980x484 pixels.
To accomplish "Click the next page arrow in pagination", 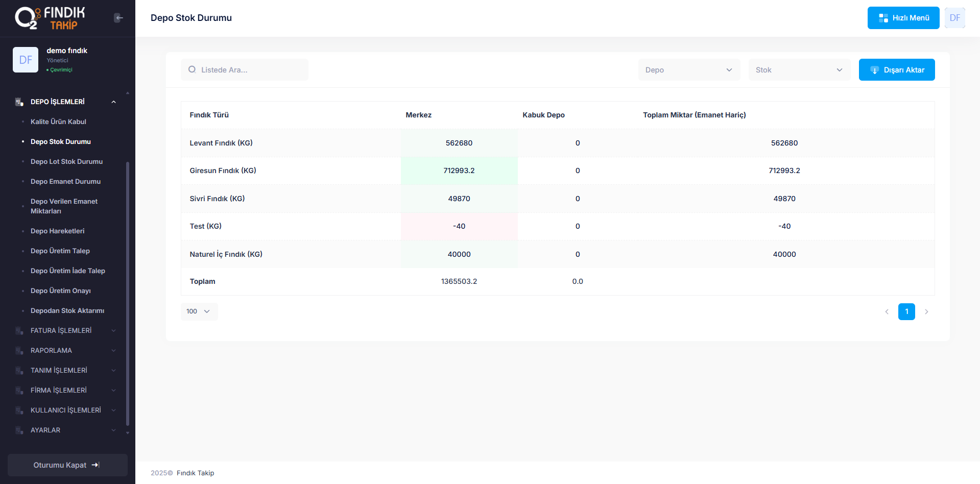I will (x=926, y=311).
